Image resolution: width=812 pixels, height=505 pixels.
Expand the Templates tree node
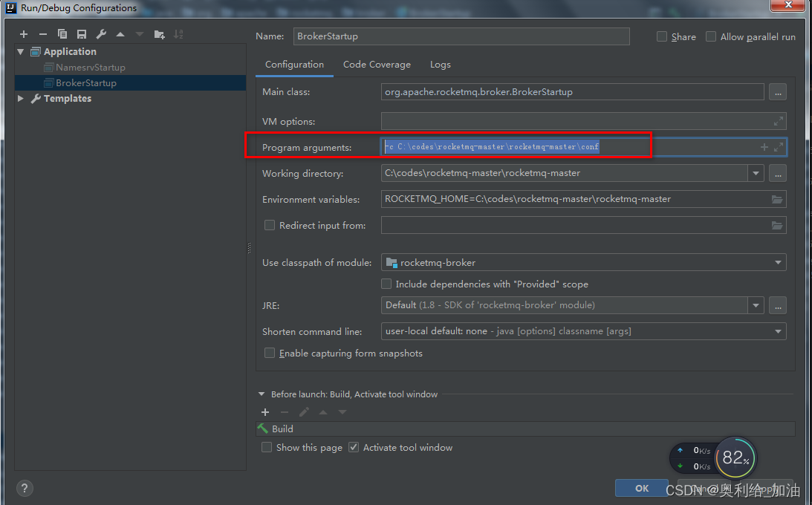[x=21, y=98]
